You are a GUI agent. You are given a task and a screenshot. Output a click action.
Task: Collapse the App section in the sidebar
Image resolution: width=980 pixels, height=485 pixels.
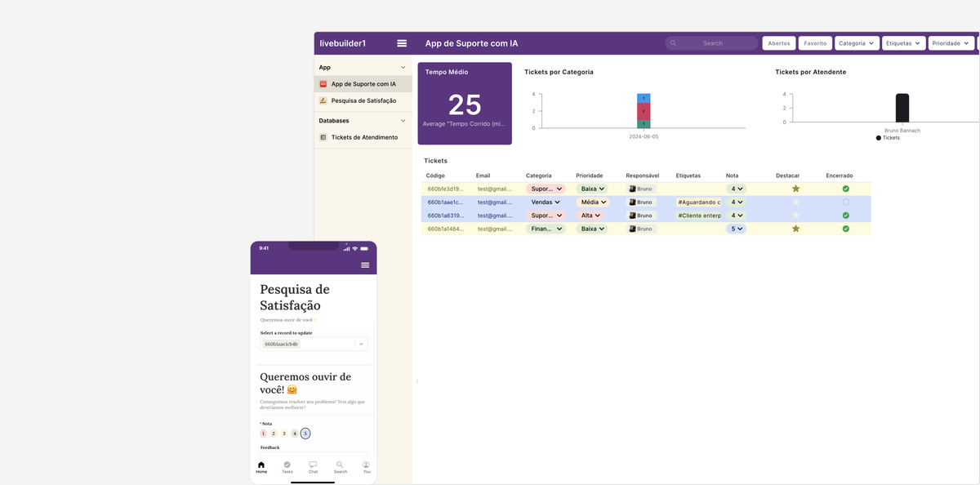tap(403, 67)
